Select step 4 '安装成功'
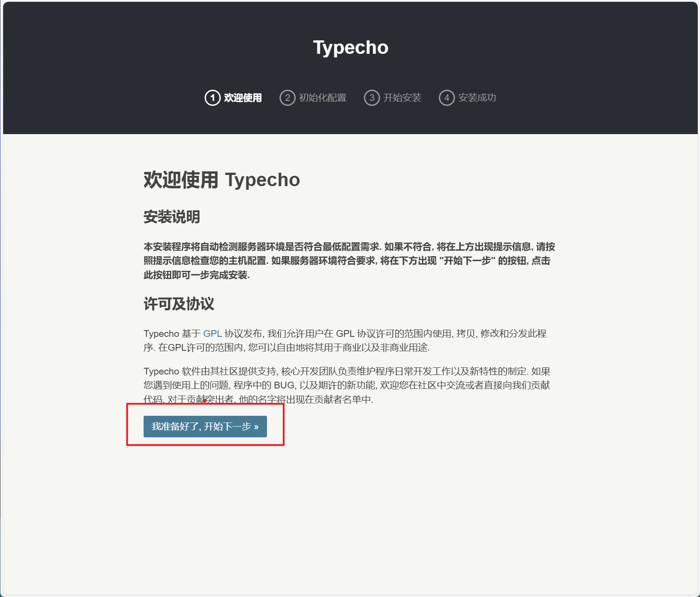Viewport: 700px width, 597px height. [x=468, y=98]
